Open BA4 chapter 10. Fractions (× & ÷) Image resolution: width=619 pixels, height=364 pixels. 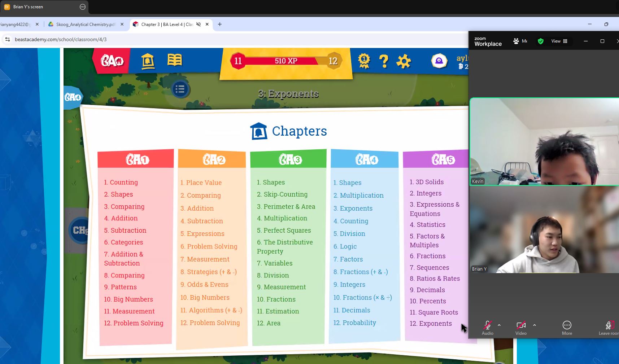(363, 297)
